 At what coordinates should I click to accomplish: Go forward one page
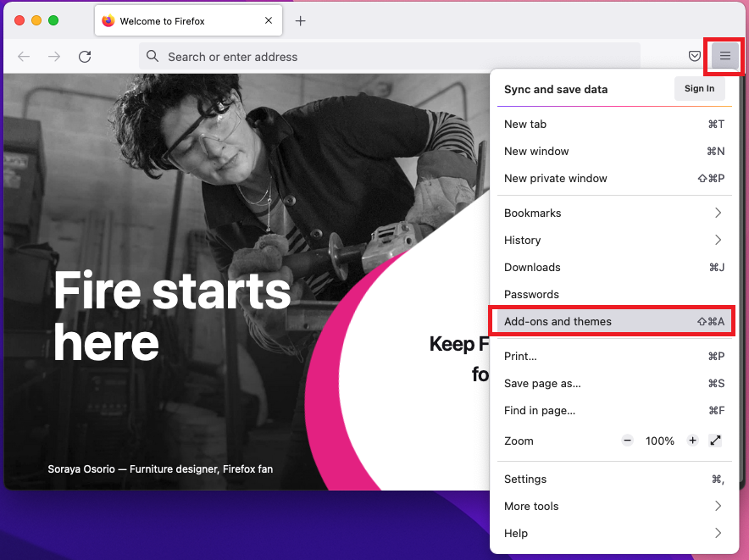(54, 57)
